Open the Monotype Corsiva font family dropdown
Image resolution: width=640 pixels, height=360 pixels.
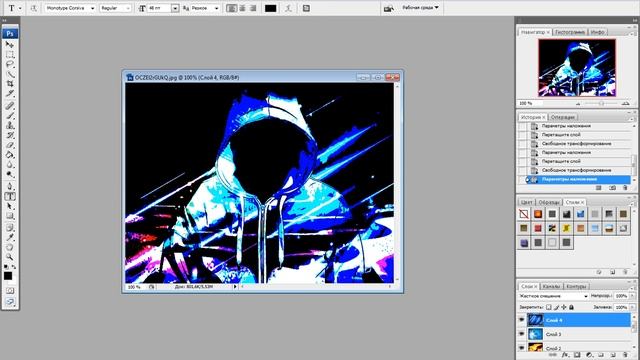point(92,8)
